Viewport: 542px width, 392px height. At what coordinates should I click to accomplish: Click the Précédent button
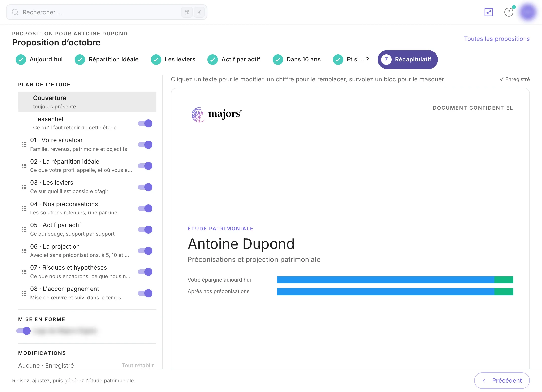coord(502,381)
